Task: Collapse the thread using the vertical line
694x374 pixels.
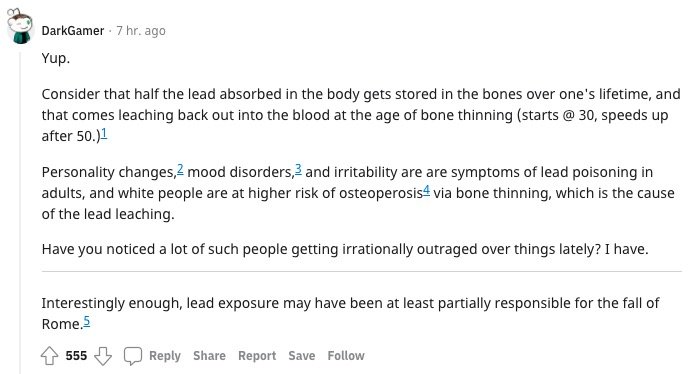Action: (x=20, y=212)
